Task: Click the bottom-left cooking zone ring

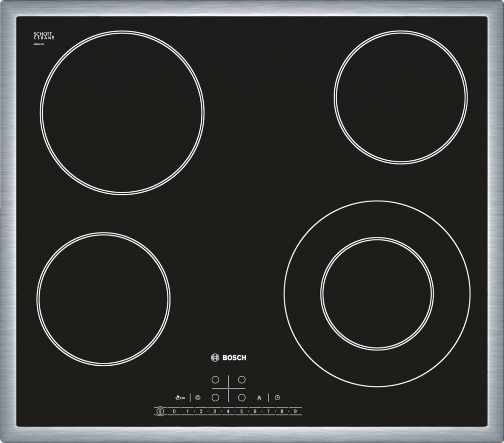Action: (x=103, y=299)
